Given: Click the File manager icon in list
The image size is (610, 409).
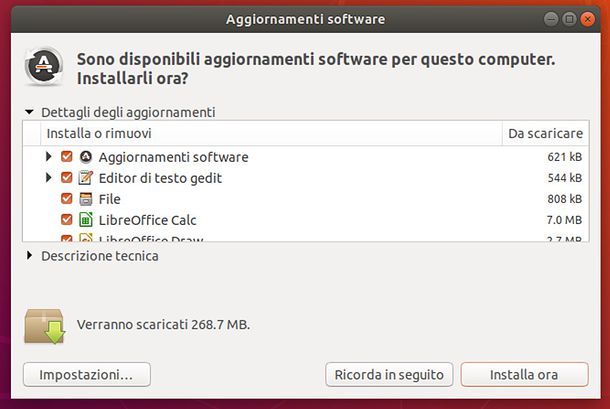Looking at the screenshot, I should 86,199.
